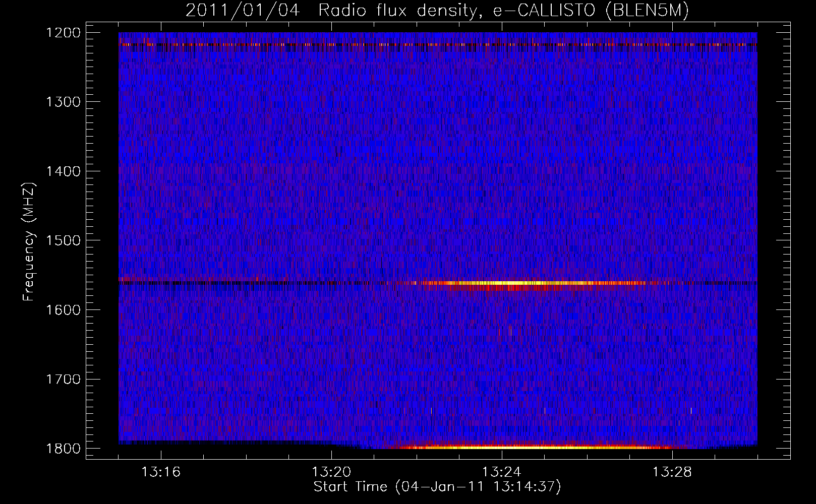The image size is (816, 504).
Task: Click the 'Start Time (04-Jan-11 13:14:37)' label
Action: point(437,487)
